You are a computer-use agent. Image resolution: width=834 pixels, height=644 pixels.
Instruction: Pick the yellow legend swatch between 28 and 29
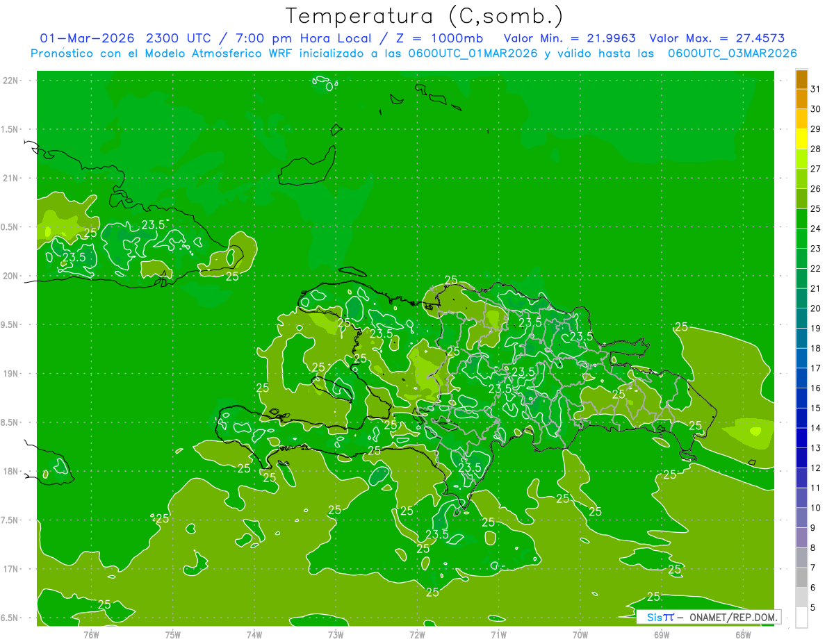pos(801,139)
